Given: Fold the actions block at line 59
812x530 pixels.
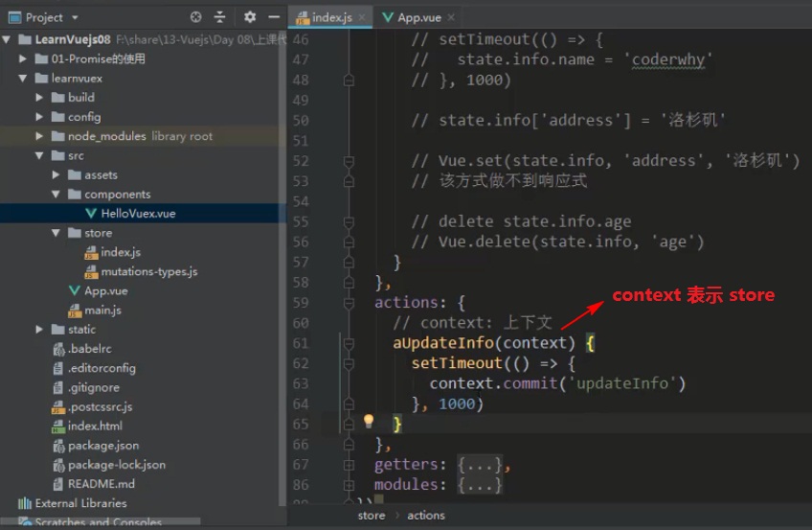Looking at the screenshot, I should click(350, 303).
